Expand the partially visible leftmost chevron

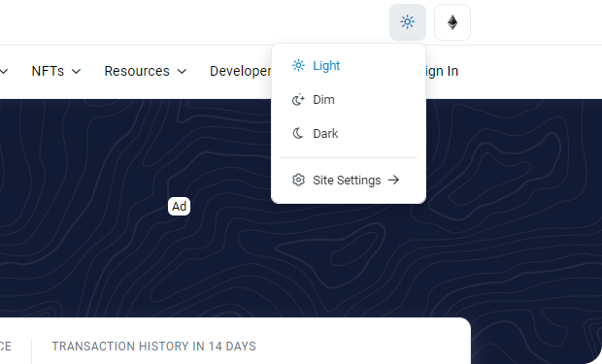point(4,72)
